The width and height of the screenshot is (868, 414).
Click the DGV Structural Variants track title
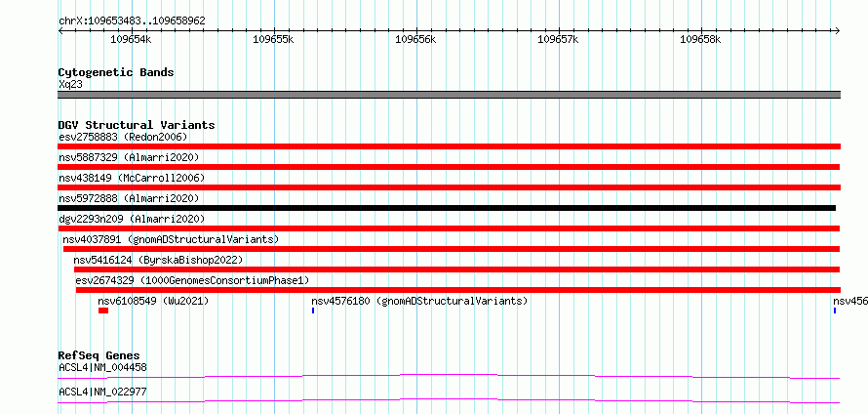(x=137, y=125)
